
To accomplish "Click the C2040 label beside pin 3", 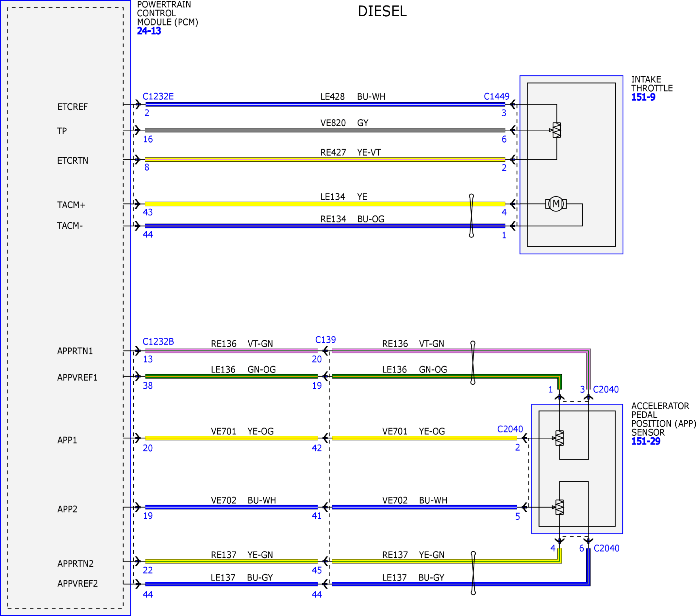I will tap(606, 389).
